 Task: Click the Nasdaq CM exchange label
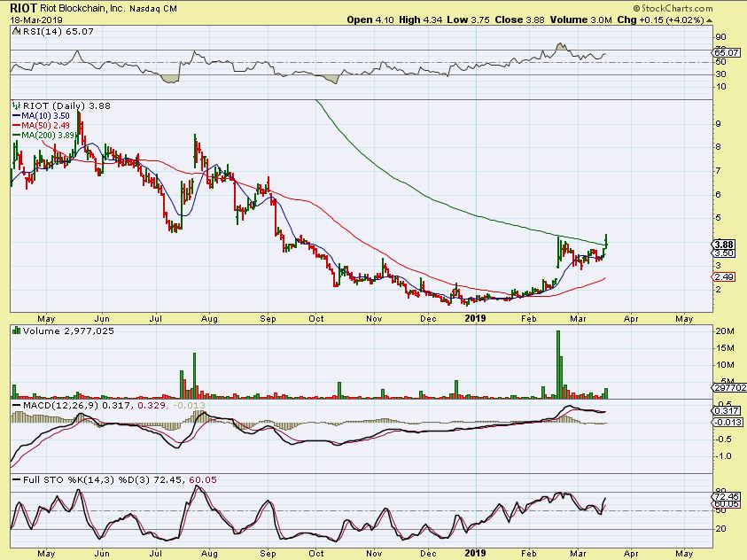153,9
